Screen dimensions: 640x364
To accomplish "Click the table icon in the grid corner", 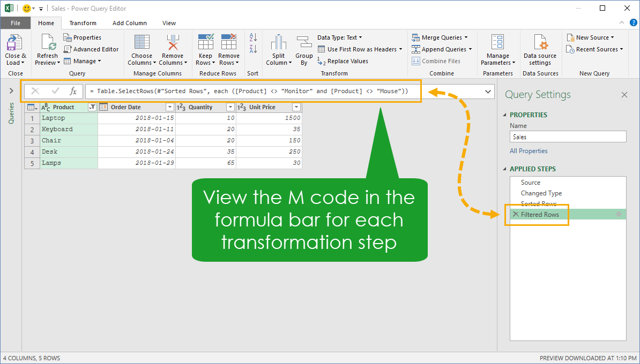I will (x=32, y=107).
